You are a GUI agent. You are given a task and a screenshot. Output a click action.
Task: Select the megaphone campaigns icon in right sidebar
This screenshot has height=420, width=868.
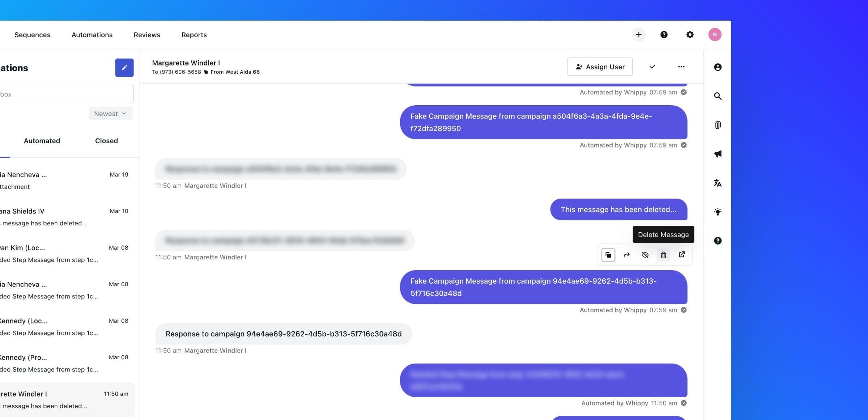pos(718,154)
